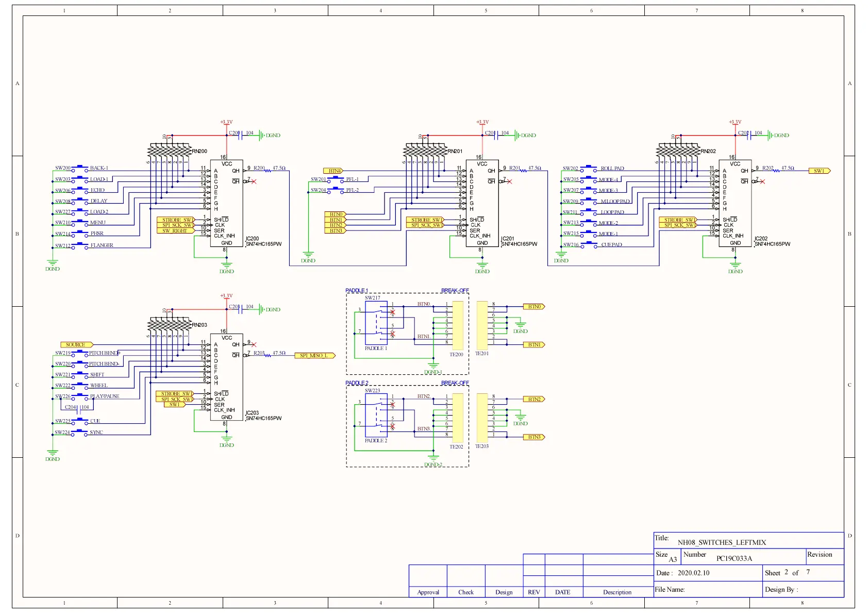Click the TE203 connector symbol
The width and height of the screenshot is (868, 614).
(482, 418)
